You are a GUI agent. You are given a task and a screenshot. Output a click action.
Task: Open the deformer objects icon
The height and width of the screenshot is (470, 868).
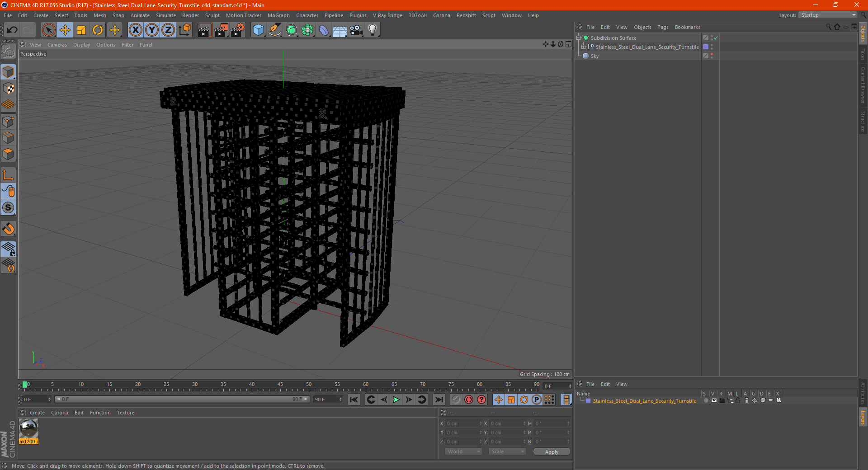tap(324, 30)
